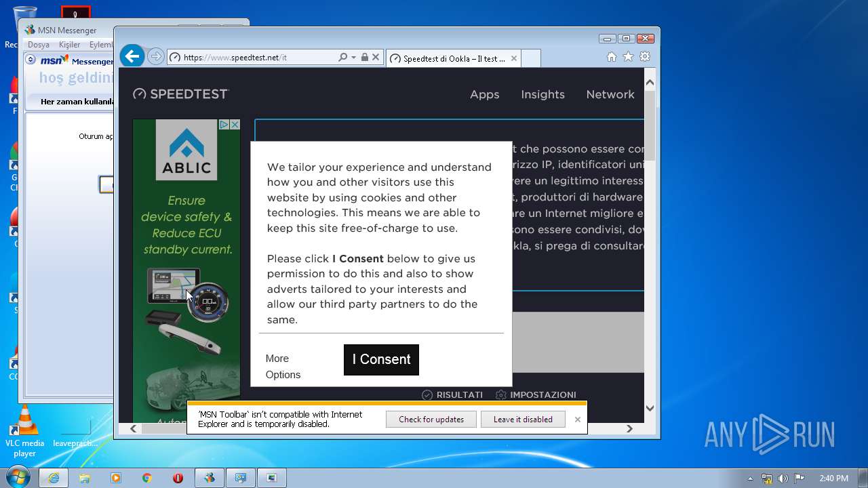Open the Windows Start button
The width and height of the screenshot is (868, 488).
[x=18, y=478]
